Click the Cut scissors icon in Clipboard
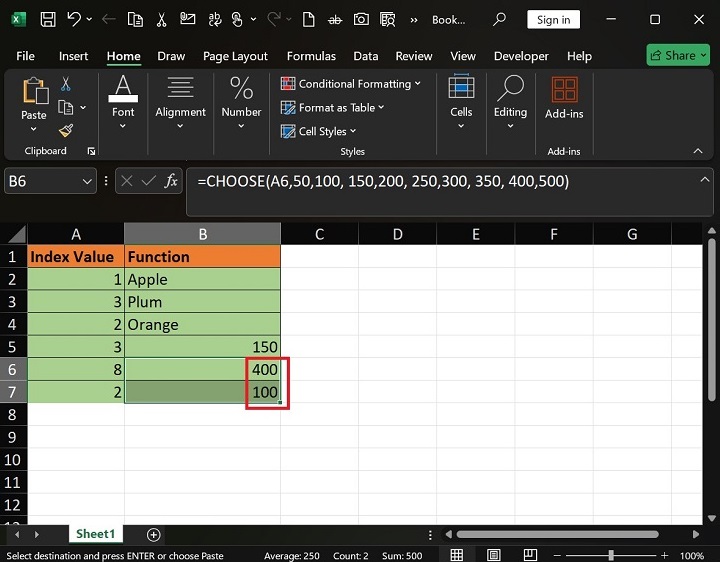 66,84
